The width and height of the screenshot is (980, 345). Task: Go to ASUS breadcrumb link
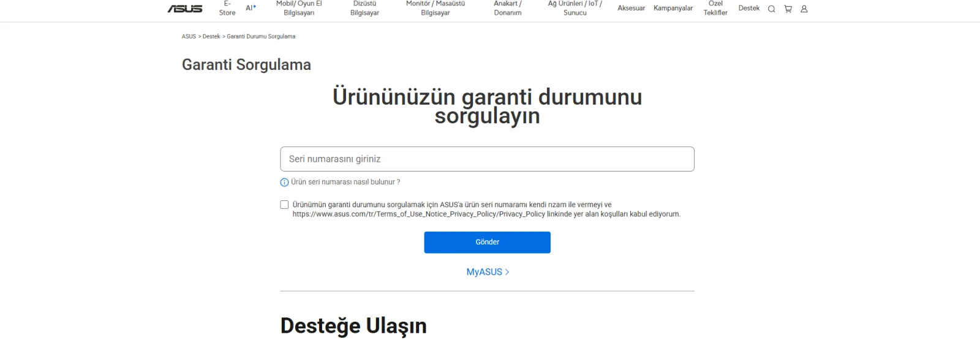pyautogui.click(x=189, y=37)
